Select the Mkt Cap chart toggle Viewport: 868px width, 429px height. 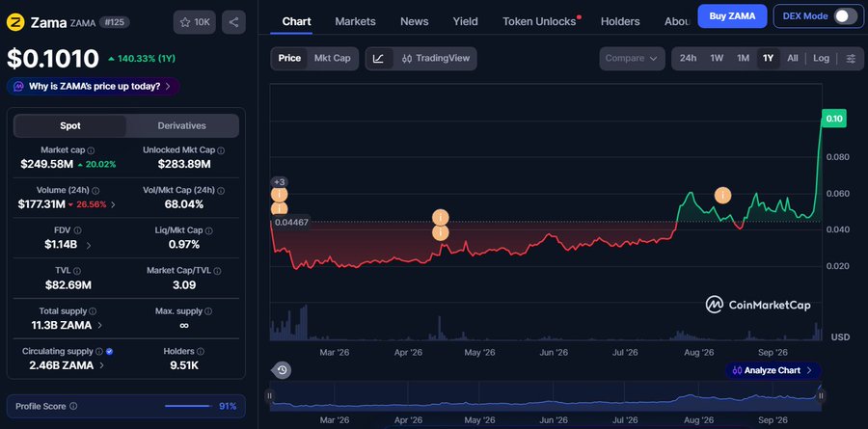(x=332, y=58)
